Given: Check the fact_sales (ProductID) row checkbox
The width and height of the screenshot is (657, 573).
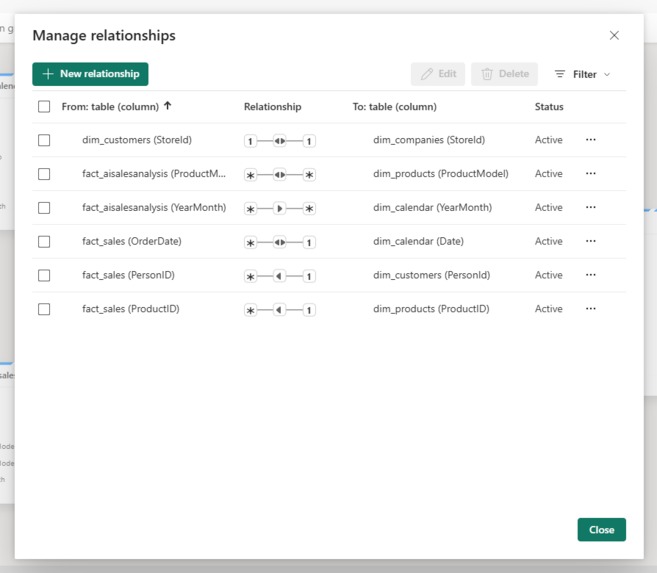Looking at the screenshot, I should [44, 309].
